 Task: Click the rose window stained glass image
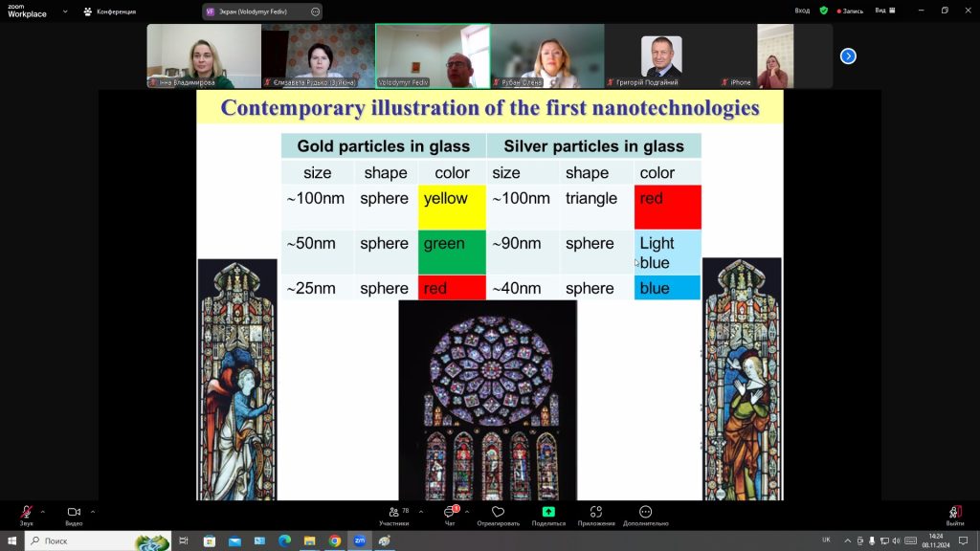[488, 401]
